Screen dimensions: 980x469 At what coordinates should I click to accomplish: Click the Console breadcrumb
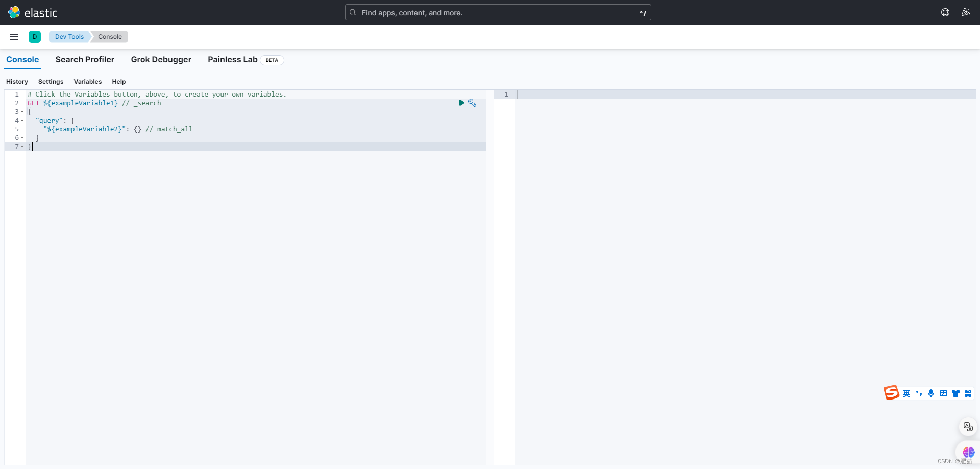[x=110, y=37]
